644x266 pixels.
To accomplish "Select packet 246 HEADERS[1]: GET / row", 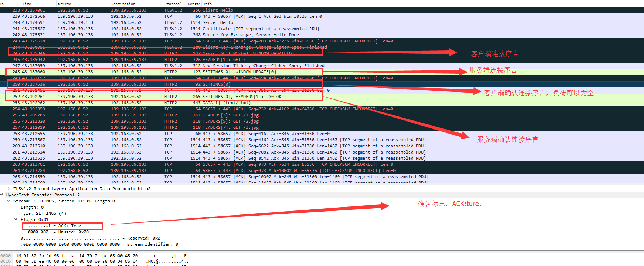I will tap(322, 60).
